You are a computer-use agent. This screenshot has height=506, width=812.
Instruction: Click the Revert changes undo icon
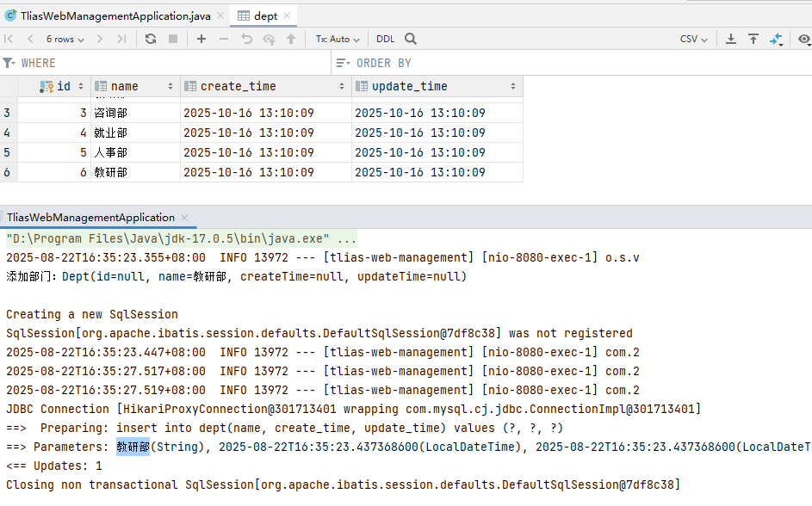(246, 39)
